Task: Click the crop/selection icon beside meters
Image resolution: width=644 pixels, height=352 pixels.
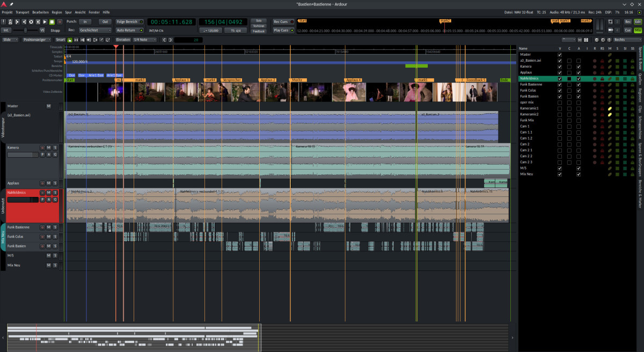Action: (x=610, y=21)
